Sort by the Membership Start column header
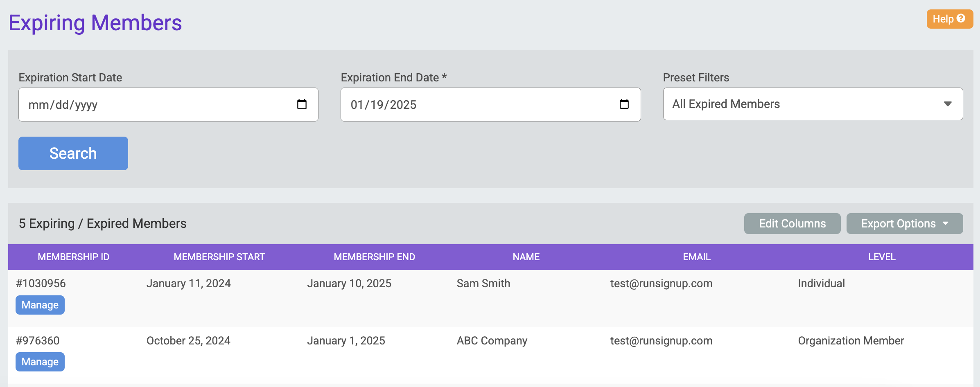The height and width of the screenshot is (387, 980). 219,257
